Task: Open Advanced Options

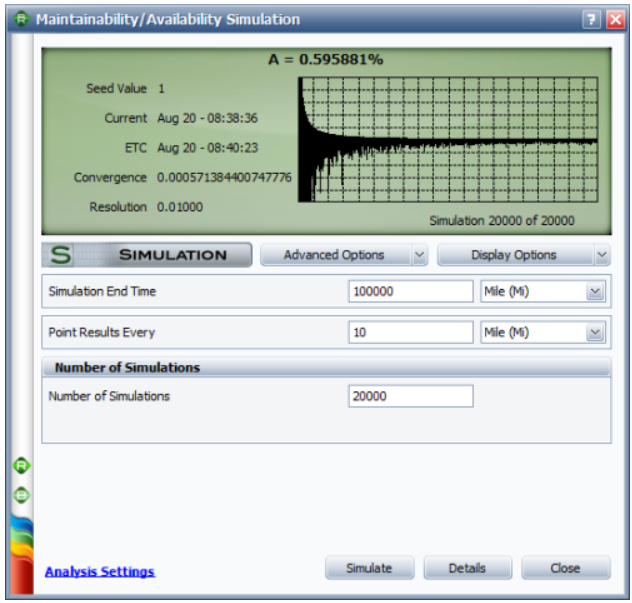Action: (335, 255)
